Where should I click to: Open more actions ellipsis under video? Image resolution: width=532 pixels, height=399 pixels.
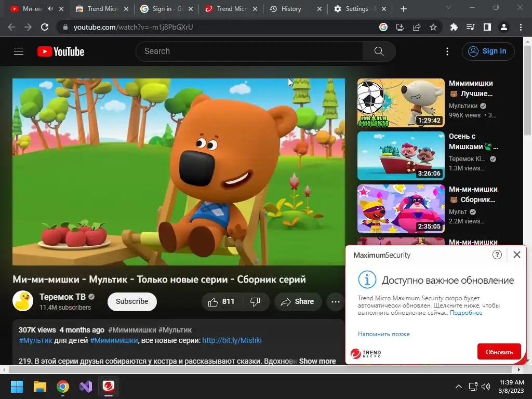click(x=335, y=302)
